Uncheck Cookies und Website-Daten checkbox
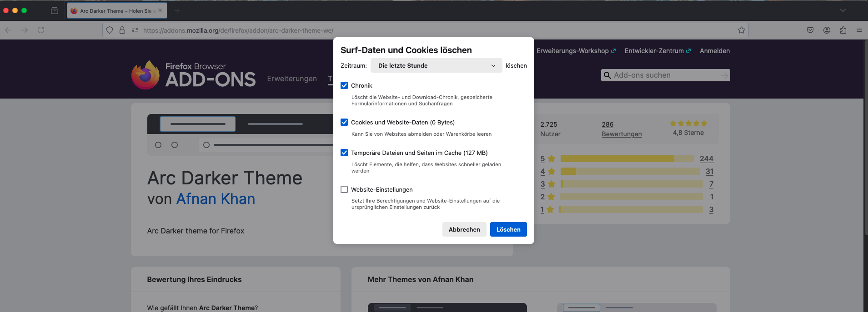 click(x=344, y=122)
